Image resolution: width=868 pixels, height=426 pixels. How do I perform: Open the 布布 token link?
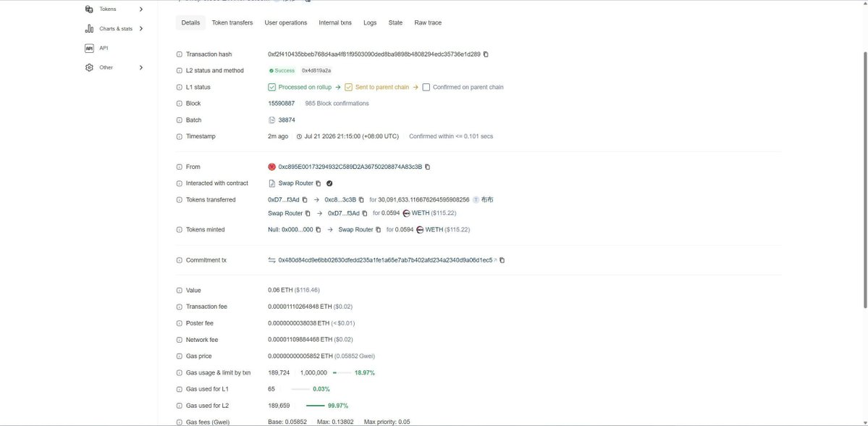[x=487, y=199]
